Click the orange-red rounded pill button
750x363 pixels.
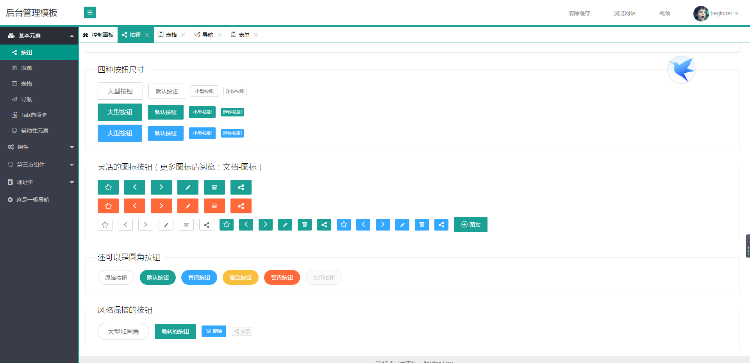tap(282, 277)
